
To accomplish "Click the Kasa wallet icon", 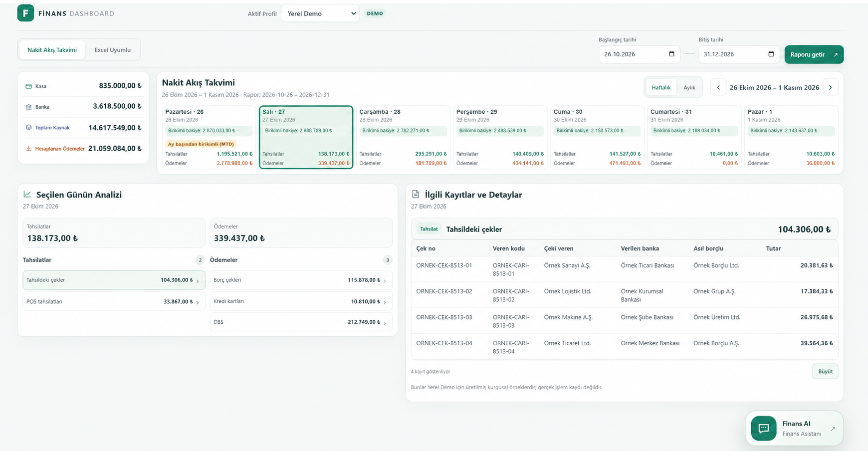I will tap(28, 86).
